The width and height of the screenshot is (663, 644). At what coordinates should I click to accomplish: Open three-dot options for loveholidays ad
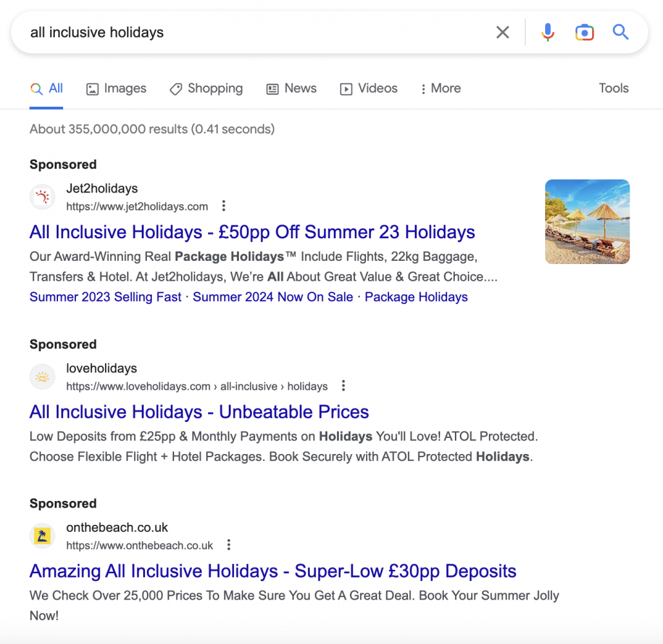(343, 386)
